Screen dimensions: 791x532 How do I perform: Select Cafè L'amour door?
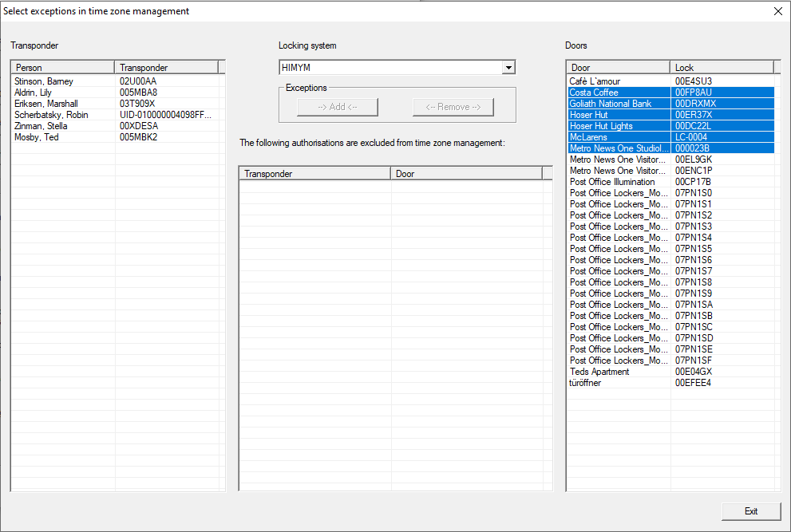pos(595,81)
